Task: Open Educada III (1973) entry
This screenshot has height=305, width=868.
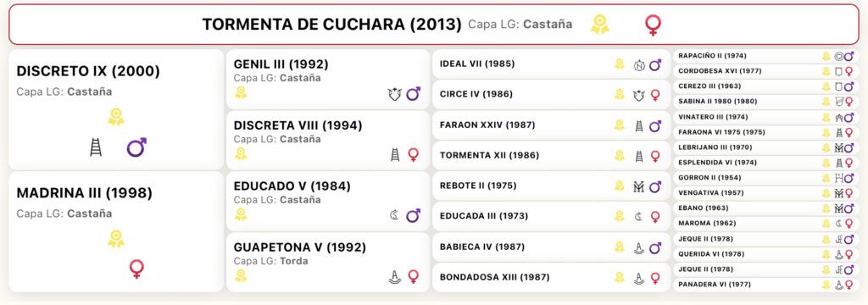Action: 551,216
